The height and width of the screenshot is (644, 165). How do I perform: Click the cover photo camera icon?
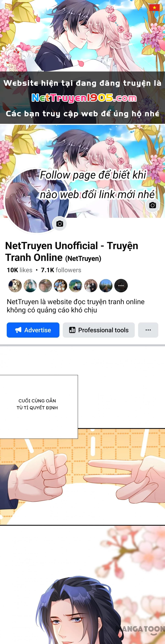(152, 205)
